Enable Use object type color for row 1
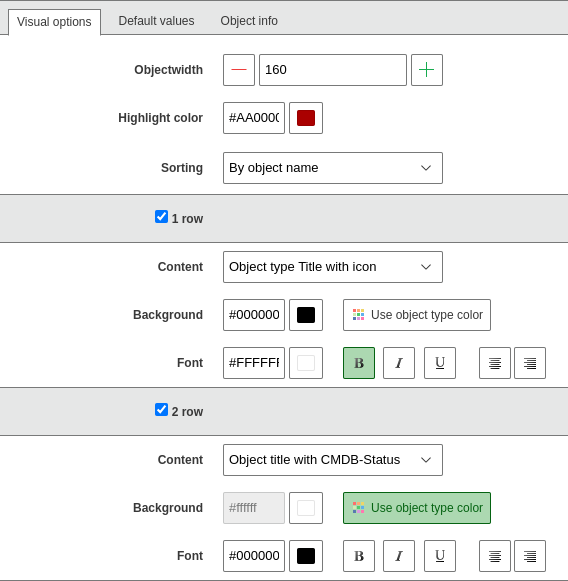 [417, 315]
